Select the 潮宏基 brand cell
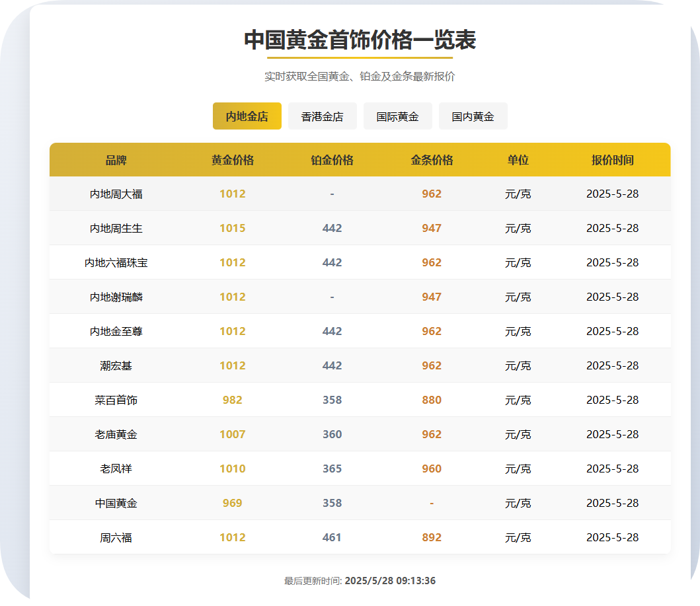 116,365
